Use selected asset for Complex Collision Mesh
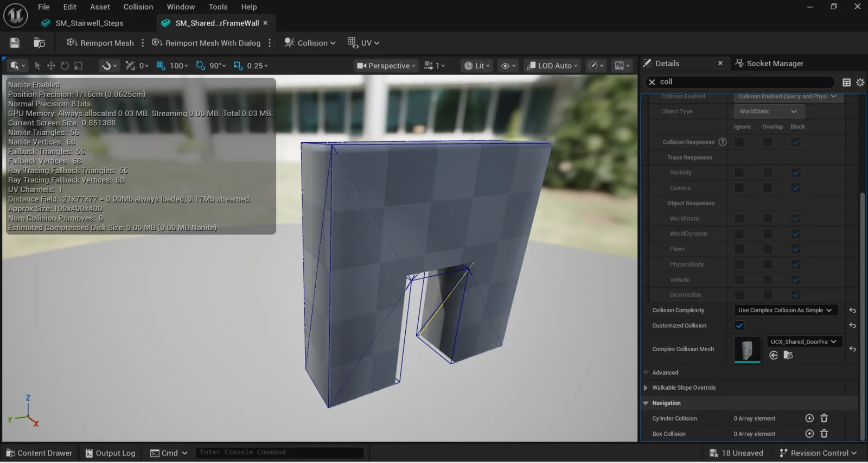This screenshot has width=868, height=463. (774, 355)
